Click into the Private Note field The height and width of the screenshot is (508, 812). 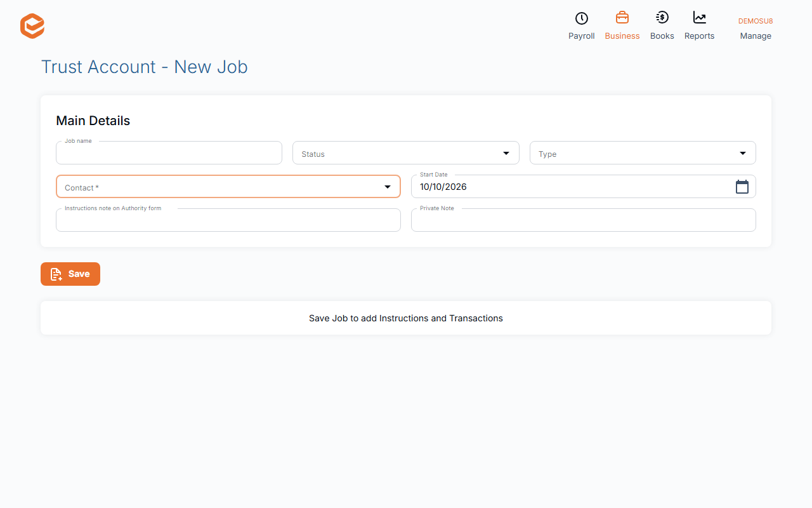pos(584,220)
